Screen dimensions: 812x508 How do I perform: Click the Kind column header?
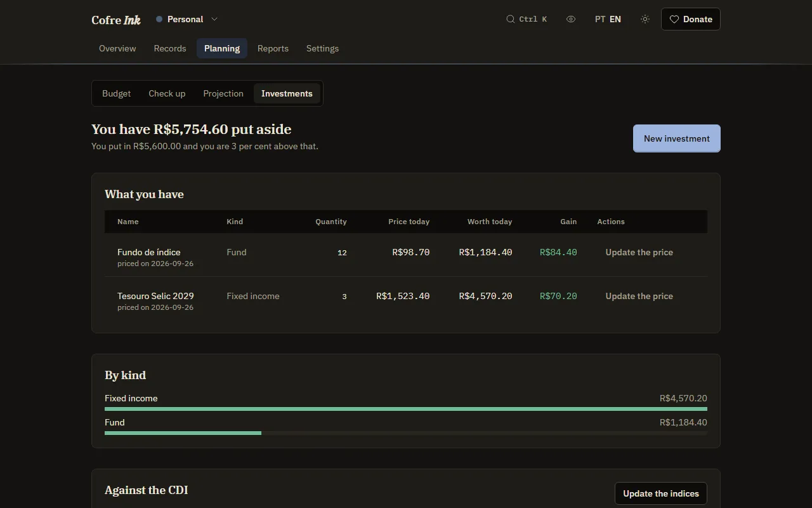(x=235, y=222)
